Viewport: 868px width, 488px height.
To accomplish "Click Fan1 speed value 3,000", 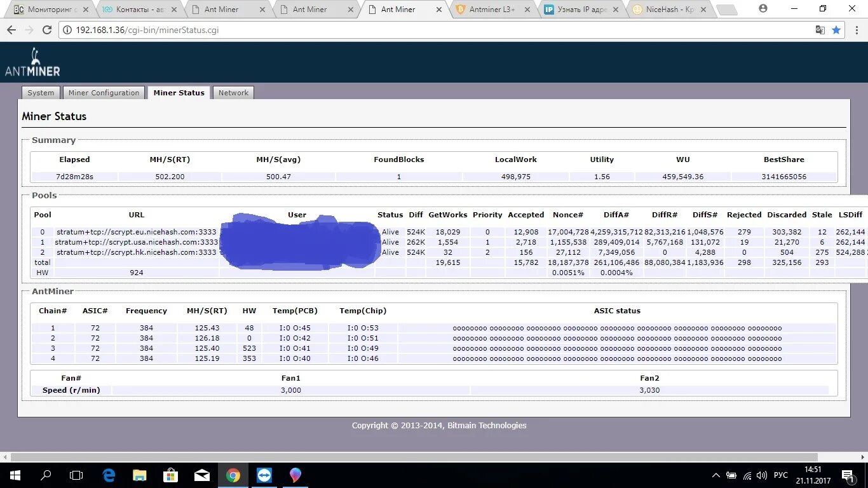I will point(291,390).
